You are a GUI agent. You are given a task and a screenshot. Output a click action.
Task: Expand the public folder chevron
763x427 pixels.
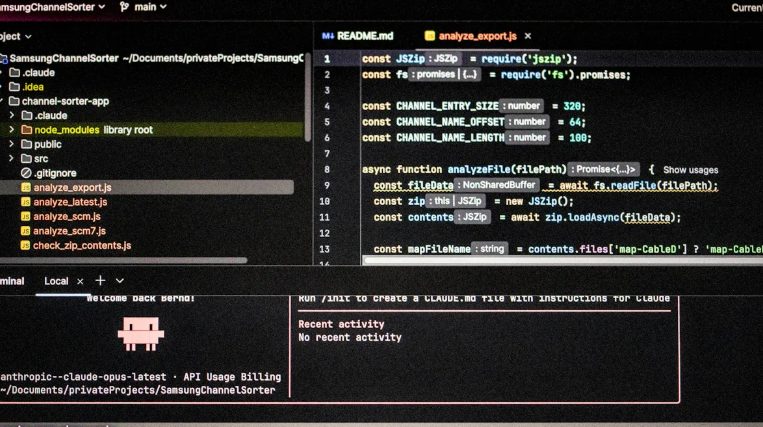tap(11, 144)
